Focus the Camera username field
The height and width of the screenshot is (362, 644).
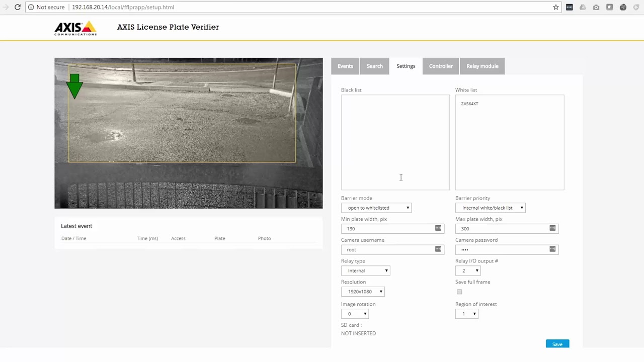(392, 249)
